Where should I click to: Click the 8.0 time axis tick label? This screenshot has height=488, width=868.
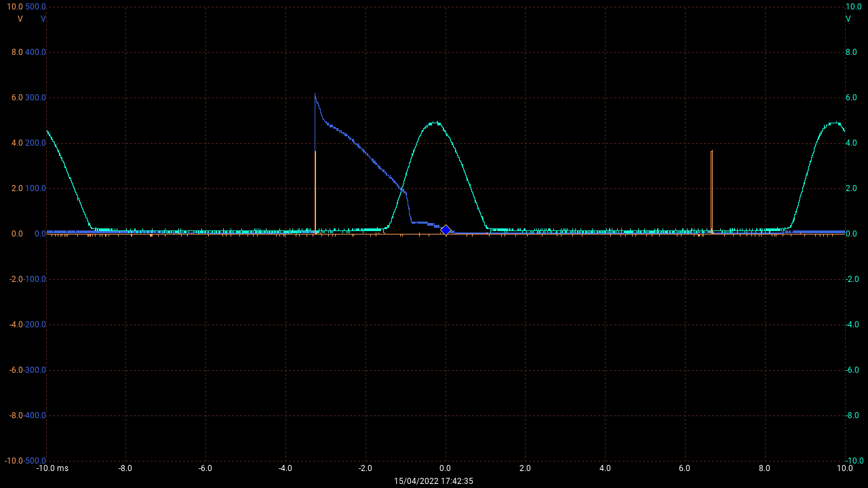[765, 468]
